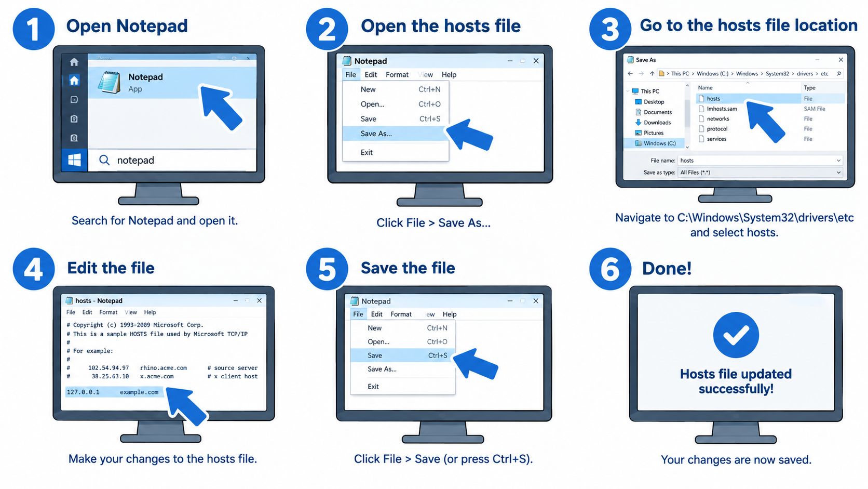This screenshot has width=868, height=489.
Task: Click the drivers breadcrumb in address bar
Action: pos(805,74)
